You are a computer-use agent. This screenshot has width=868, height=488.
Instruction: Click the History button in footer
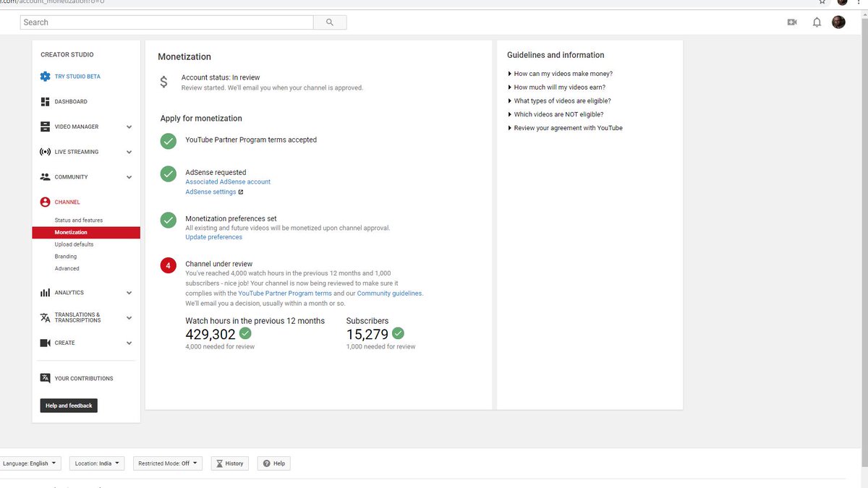[x=229, y=463]
